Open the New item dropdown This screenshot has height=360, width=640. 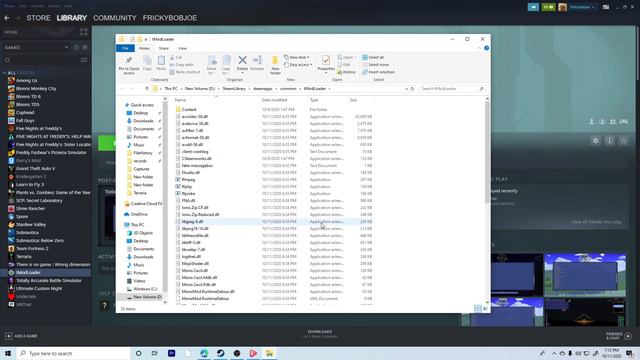pos(297,58)
